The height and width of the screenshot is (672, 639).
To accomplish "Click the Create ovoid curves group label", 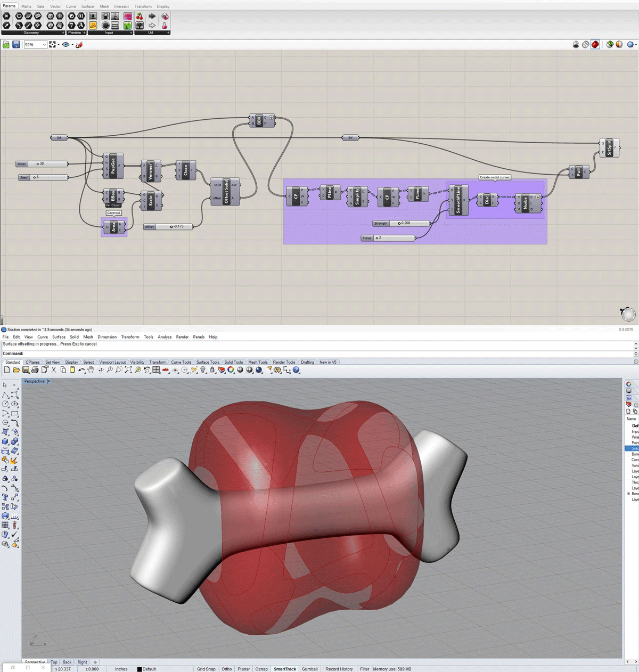I will pos(495,177).
